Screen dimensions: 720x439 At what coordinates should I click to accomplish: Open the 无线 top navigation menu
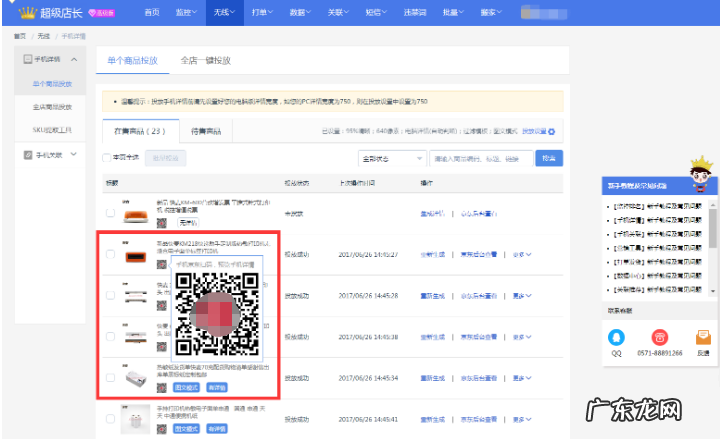coord(224,12)
